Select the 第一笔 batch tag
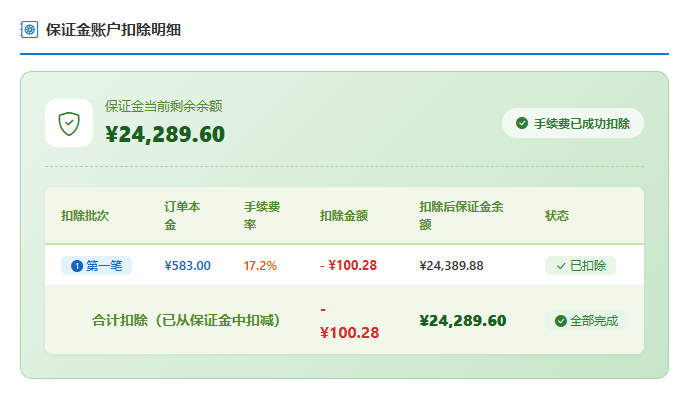The width and height of the screenshot is (695, 401). click(97, 265)
